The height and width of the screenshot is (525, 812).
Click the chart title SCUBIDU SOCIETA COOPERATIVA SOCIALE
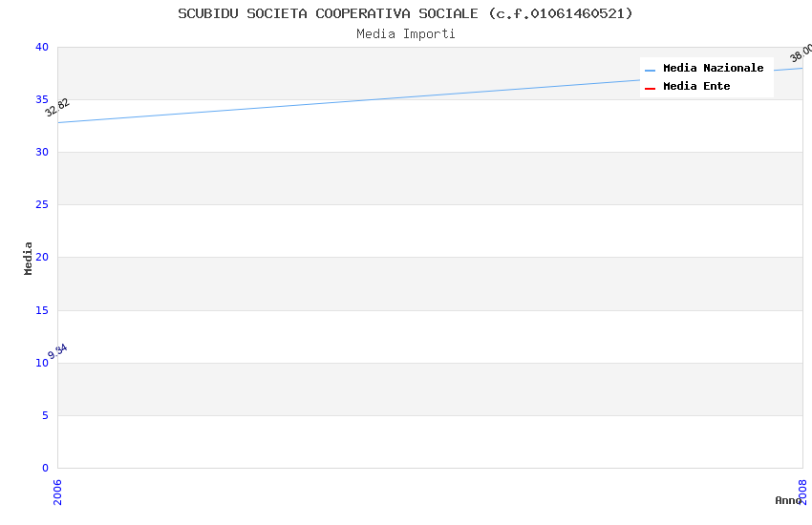(x=405, y=13)
